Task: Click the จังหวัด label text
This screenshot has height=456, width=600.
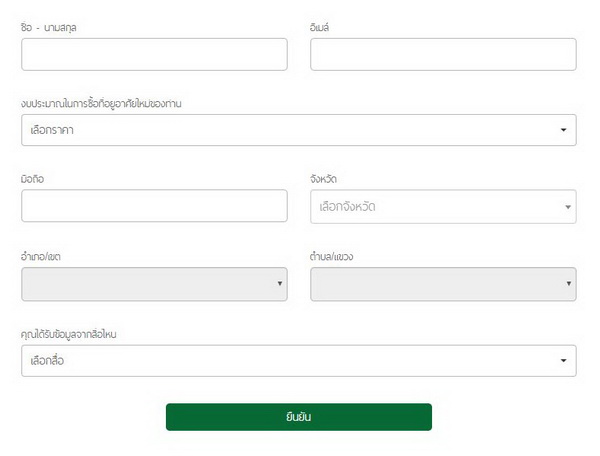Action: point(324,179)
